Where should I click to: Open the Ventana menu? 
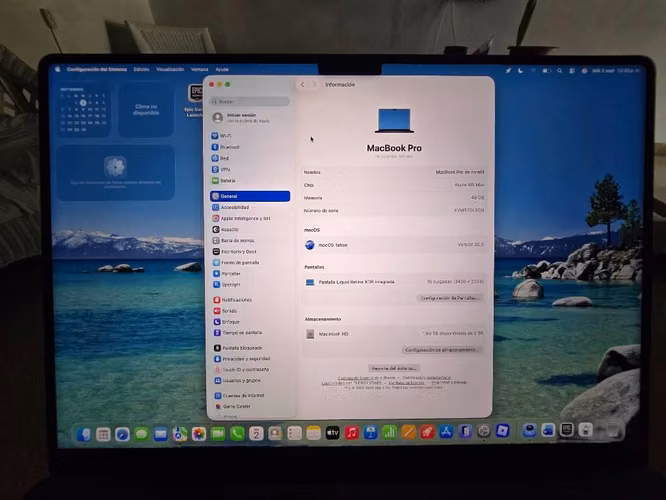(x=200, y=69)
